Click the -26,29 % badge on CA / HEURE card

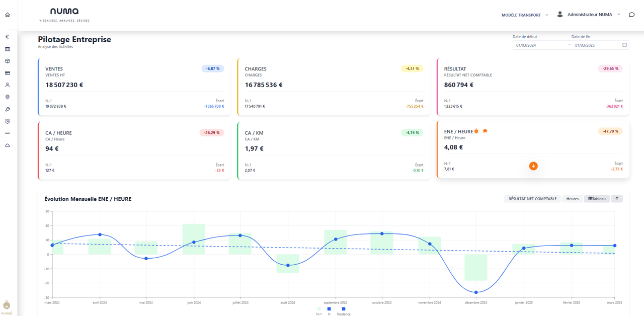tap(212, 133)
